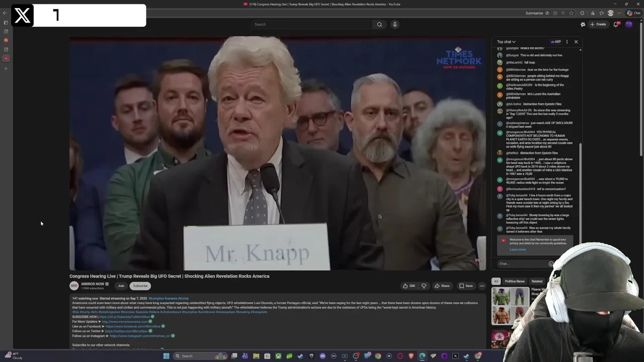The height and width of the screenshot is (362, 644).
Task: Open the 0XP chat points badge
Action: click(556, 42)
